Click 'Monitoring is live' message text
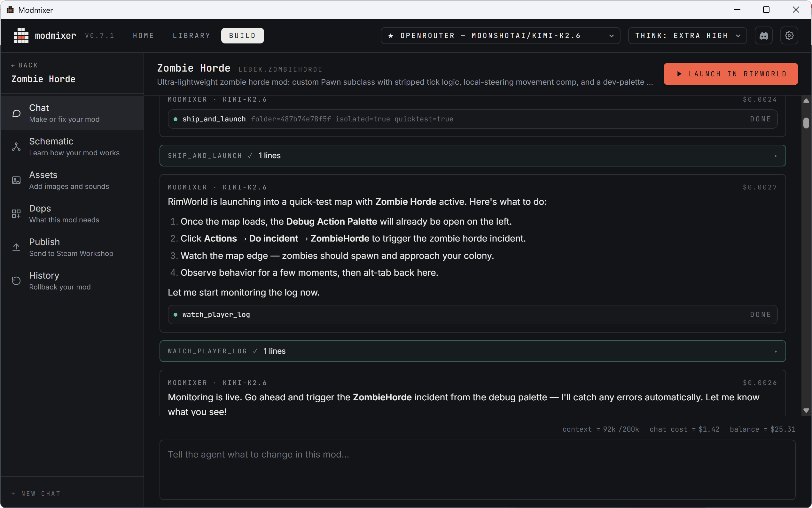812x508 pixels. coord(464,404)
